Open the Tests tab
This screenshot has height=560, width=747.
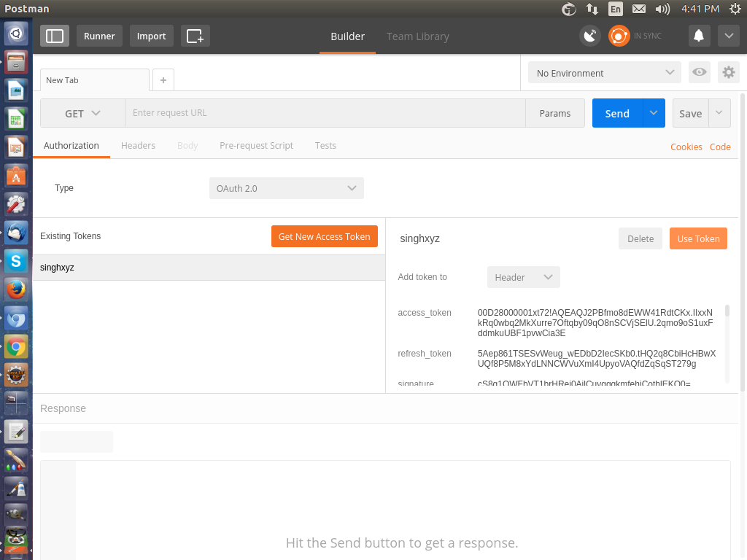[325, 146]
